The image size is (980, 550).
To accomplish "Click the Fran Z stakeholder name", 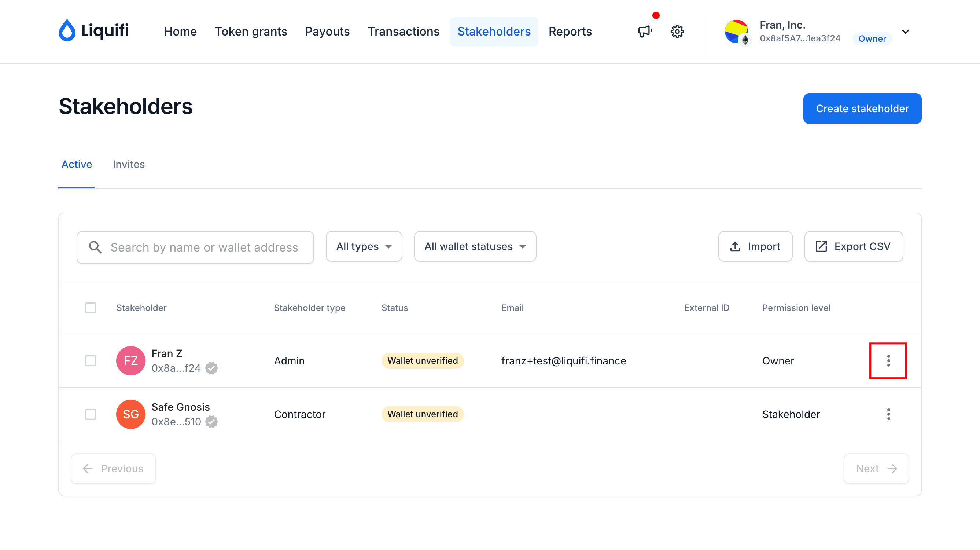I will tap(167, 353).
